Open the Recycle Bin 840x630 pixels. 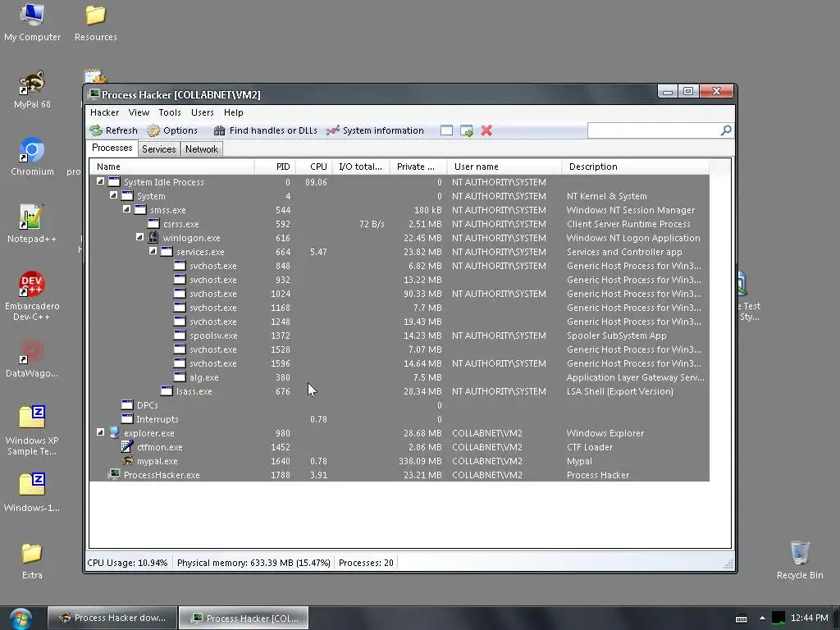(800, 560)
